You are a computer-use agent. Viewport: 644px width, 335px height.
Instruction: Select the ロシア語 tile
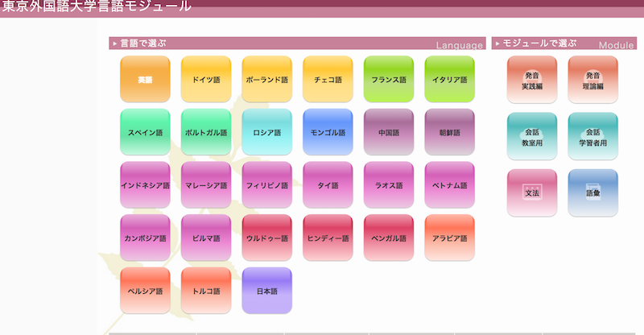point(267,132)
